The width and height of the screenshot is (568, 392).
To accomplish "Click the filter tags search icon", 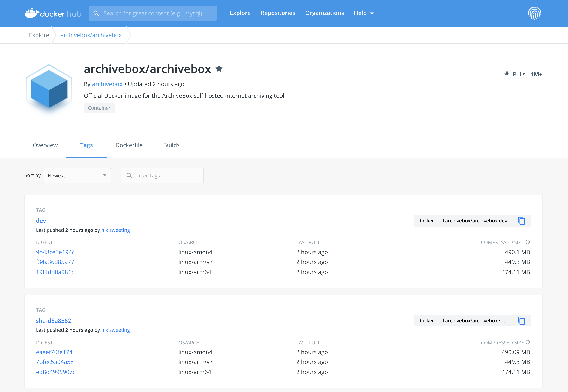I will [x=130, y=176].
